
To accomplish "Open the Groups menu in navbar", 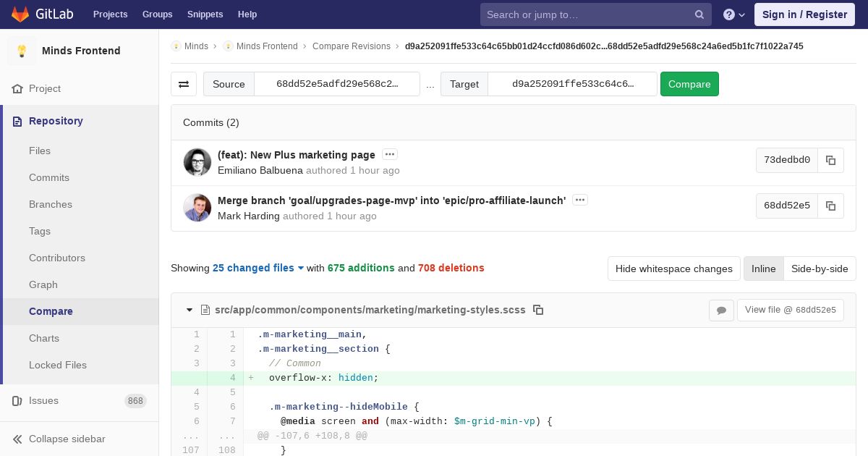I will pyautogui.click(x=157, y=14).
